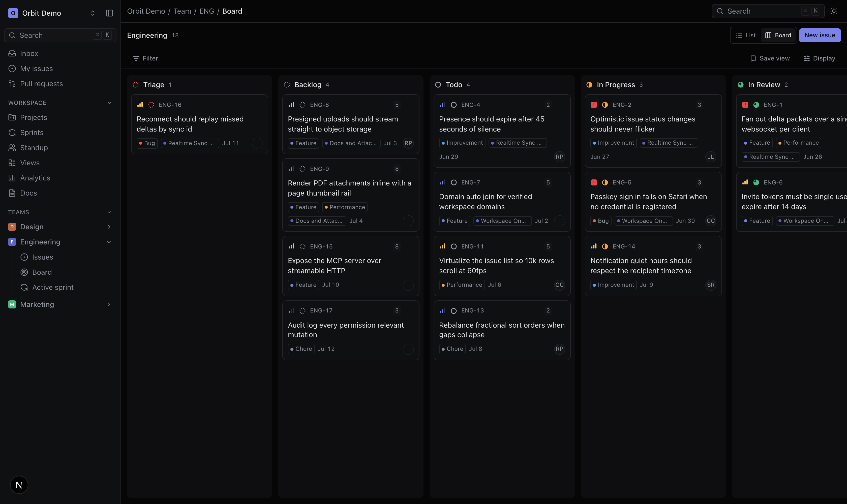
Task: Open the Inbox page
Action: point(60,53)
